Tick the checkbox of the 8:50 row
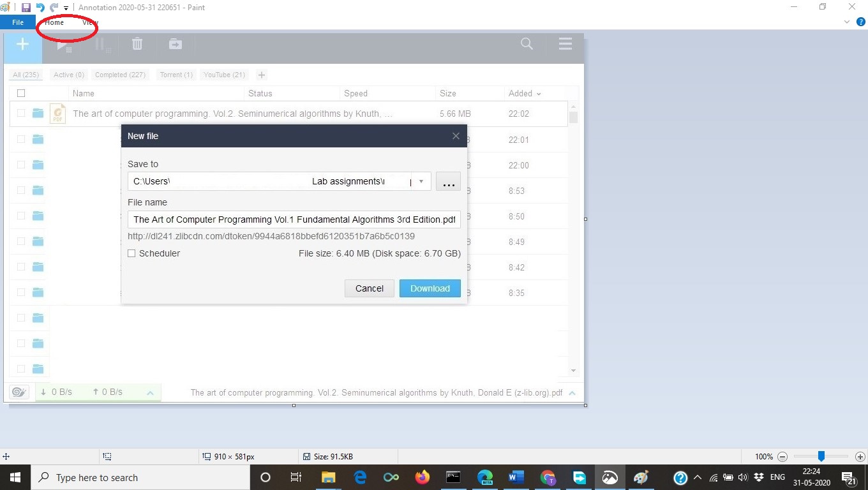This screenshot has width=868, height=490. pos(21,215)
